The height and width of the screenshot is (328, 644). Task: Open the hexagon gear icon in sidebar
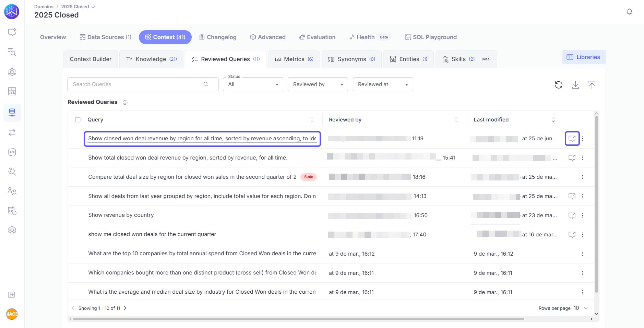click(12, 72)
